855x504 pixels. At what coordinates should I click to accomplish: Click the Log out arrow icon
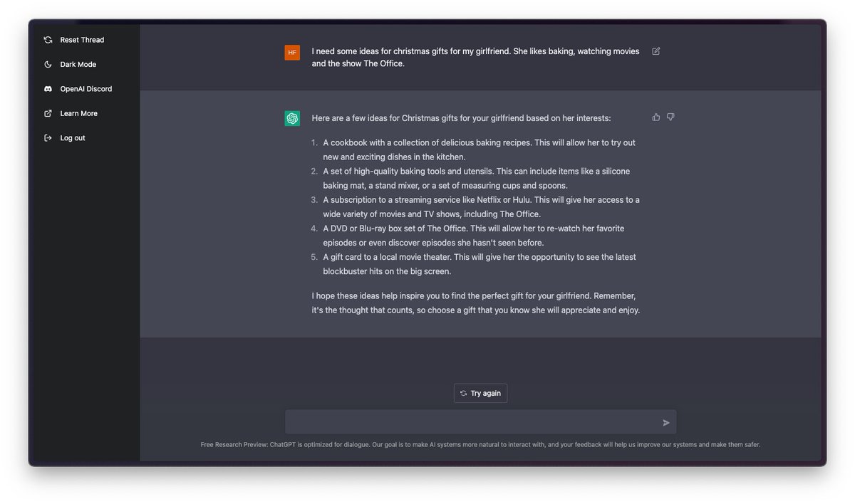(48, 138)
